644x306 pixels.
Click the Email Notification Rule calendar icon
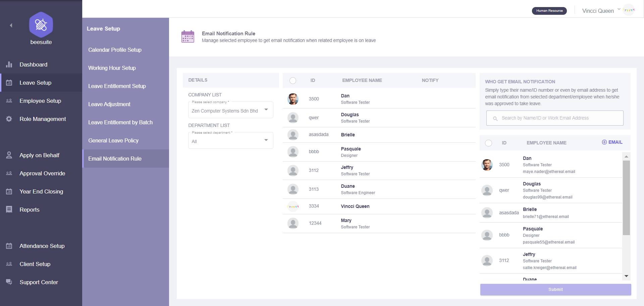point(188,37)
